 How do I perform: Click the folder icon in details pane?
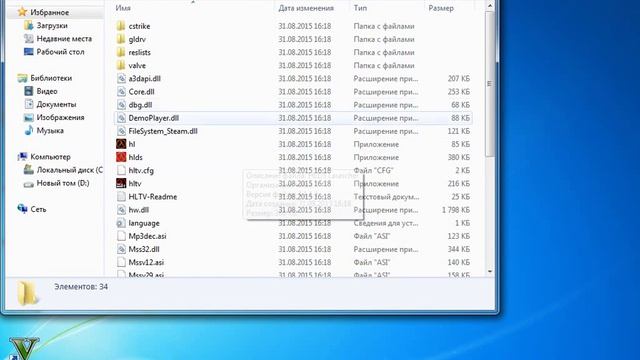(28, 293)
